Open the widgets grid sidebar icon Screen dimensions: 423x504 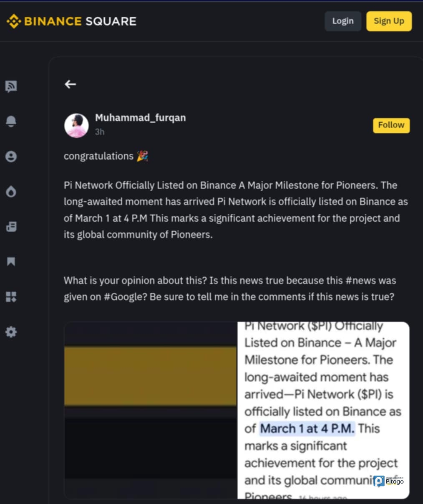point(11,297)
